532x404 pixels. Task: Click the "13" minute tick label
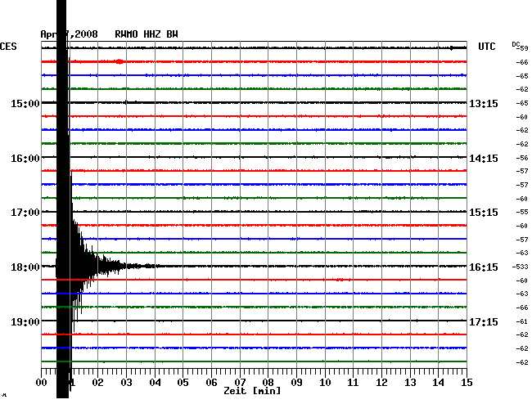coord(410,383)
